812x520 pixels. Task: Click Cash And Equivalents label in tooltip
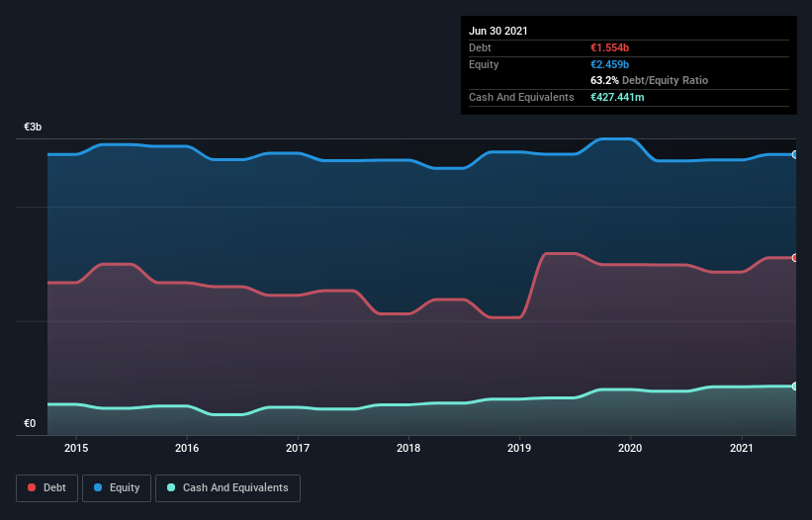point(521,97)
